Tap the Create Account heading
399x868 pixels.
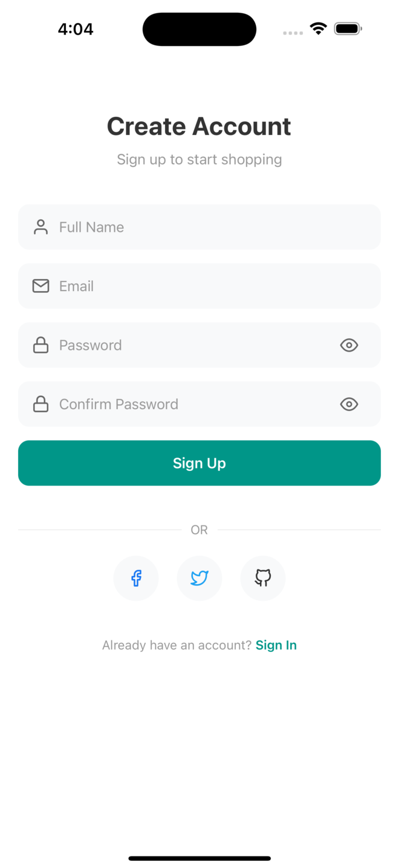[x=199, y=127]
